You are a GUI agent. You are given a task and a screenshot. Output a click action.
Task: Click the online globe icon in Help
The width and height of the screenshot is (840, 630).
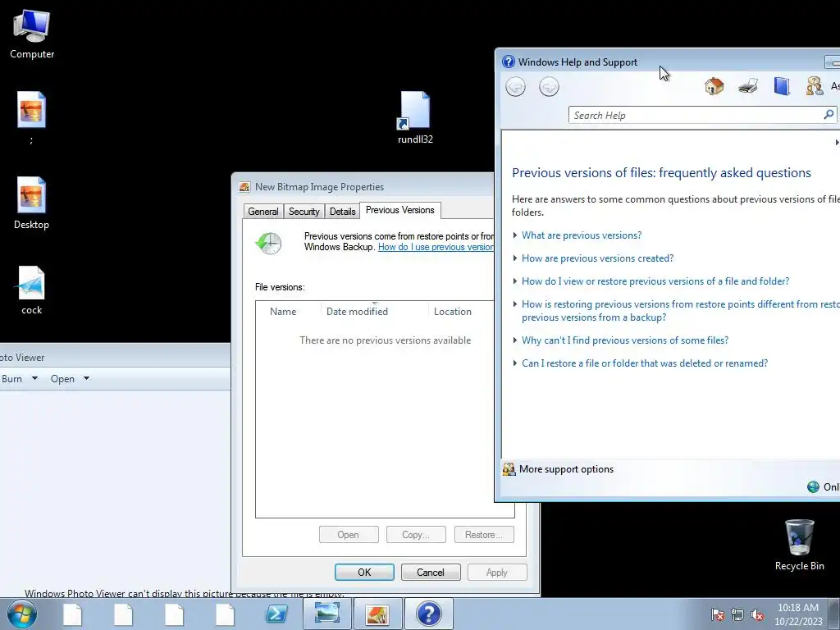coord(813,486)
